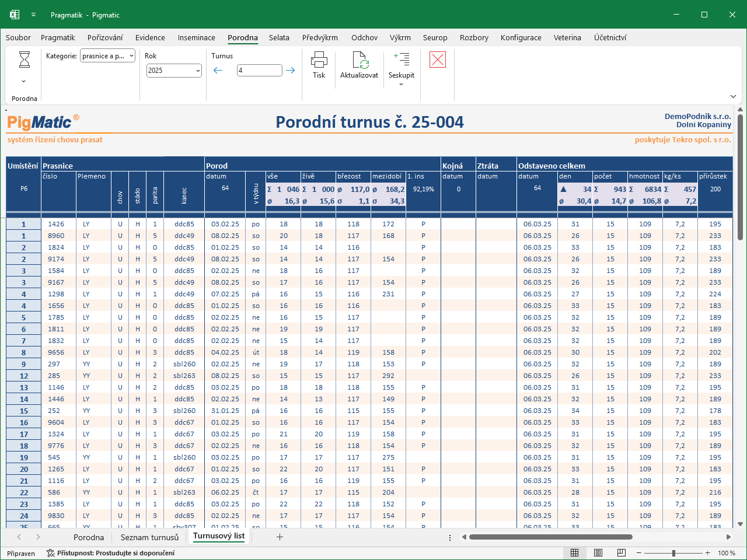Click the Tisk printer icon
747x560 pixels.
(319, 60)
